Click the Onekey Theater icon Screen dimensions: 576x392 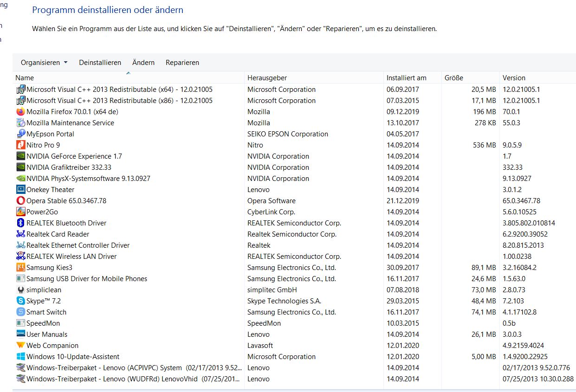click(x=20, y=189)
